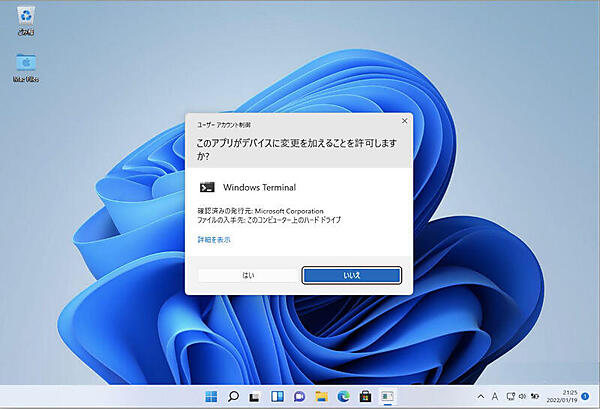Image resolution: width=600 pixels, height=409 pixels.
Task: Click the Windows Terminal icon in dialog
Action: [207, 186]
